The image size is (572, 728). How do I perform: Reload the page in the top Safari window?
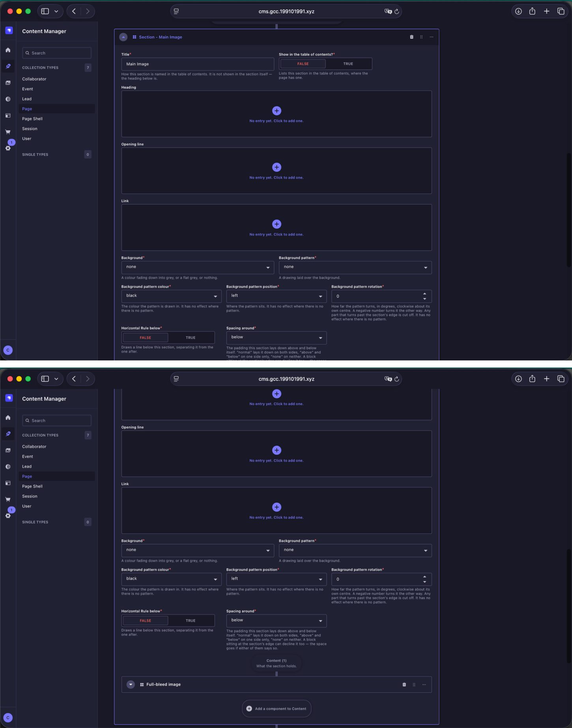click(x=397, y=11)
